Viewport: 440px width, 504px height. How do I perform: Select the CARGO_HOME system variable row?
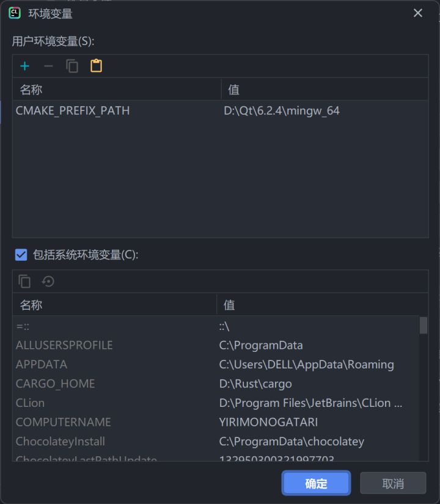(x=56, y=384)
